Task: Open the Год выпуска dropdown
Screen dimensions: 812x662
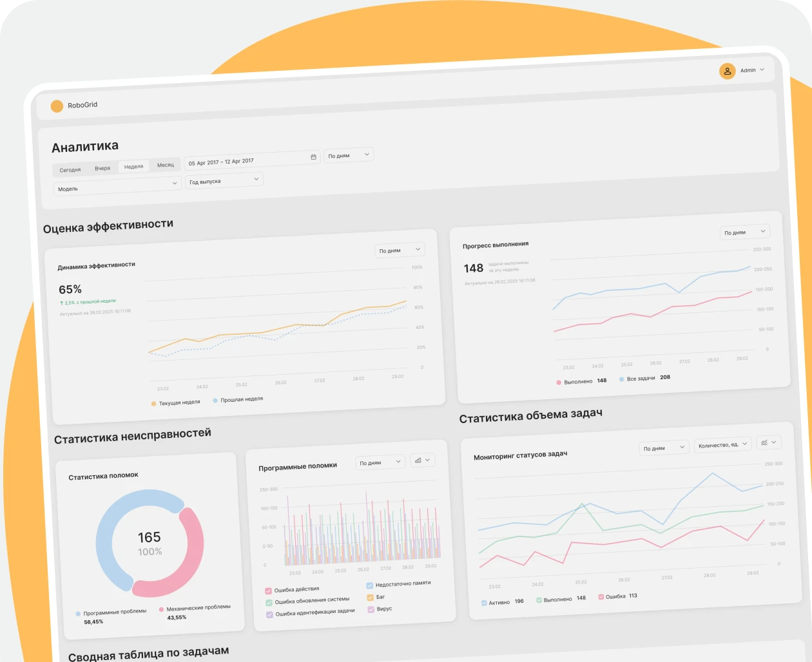Action: (x=224, y=180)
